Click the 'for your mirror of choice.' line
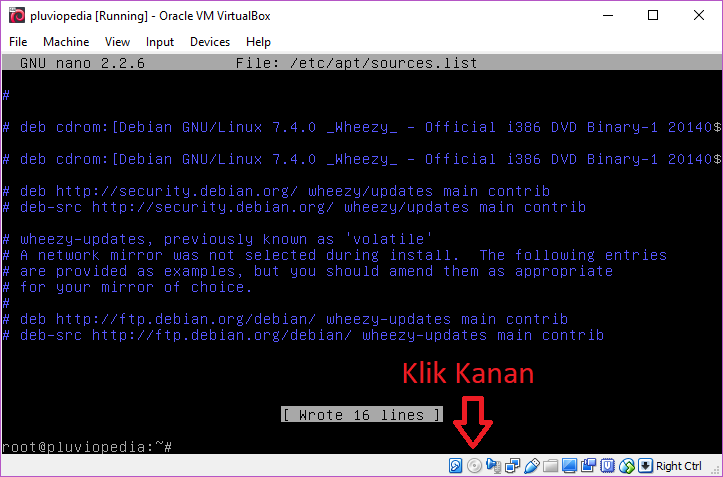 point(128,287)
